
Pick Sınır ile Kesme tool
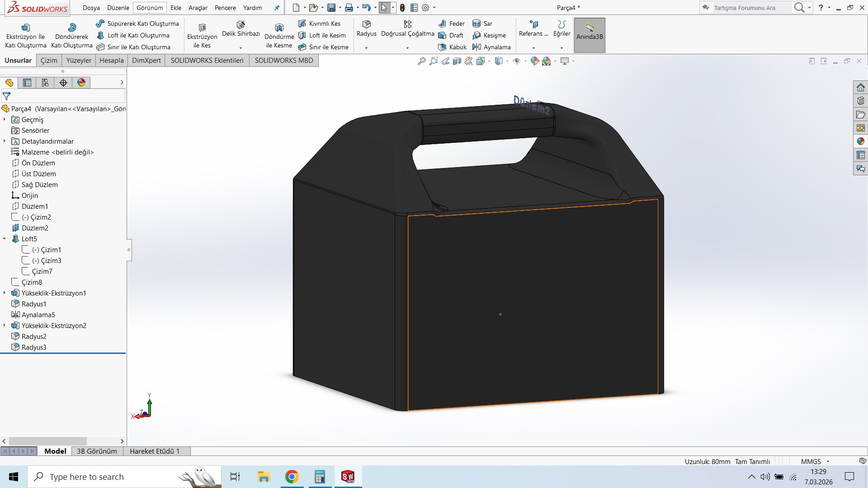323,47
